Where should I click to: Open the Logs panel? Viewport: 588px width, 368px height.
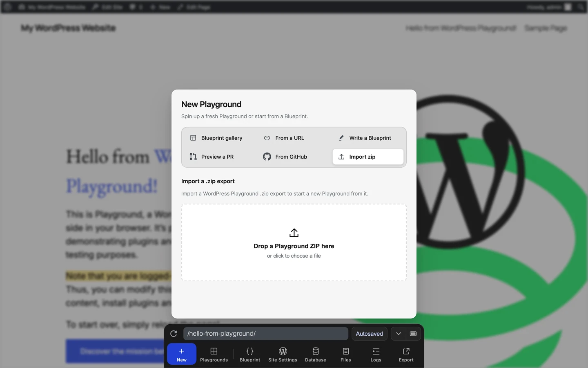pos(376,354)
